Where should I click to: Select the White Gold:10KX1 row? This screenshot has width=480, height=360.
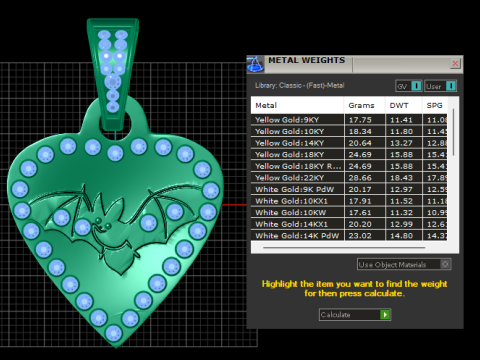tap(349, 201)
